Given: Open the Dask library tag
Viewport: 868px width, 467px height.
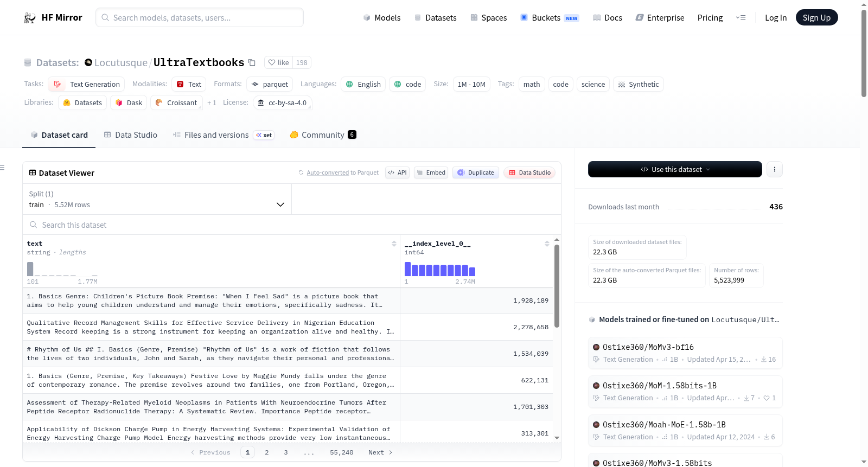Looking at the screenshot, I should (129, 103).
